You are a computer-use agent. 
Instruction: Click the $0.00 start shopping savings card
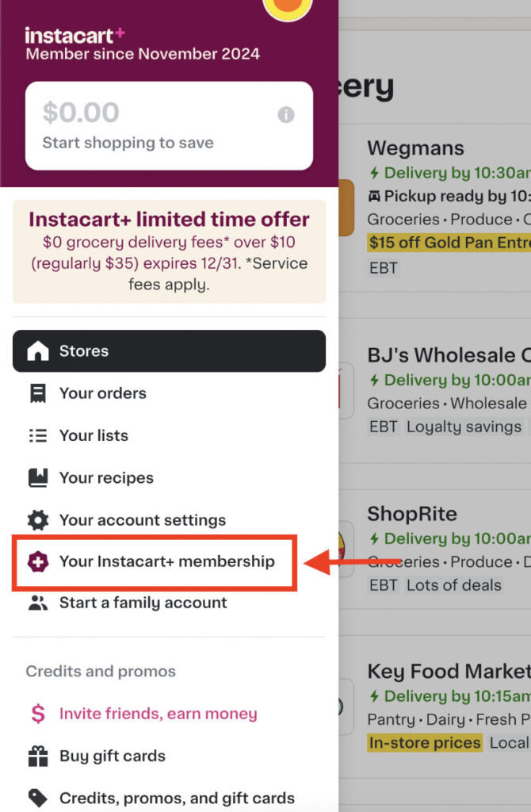point(169,123)
